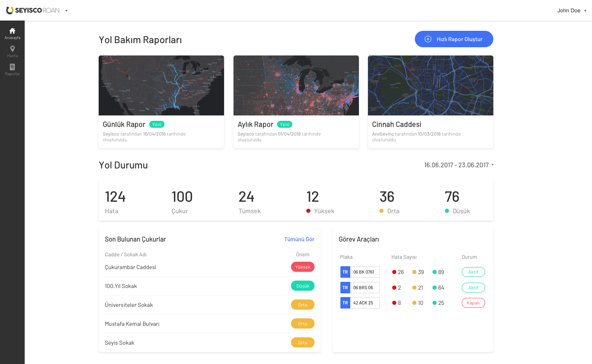This screenshot has width=592, height=364.
Task: Click the green Düşük dot indicator
Action: [447, 211]
